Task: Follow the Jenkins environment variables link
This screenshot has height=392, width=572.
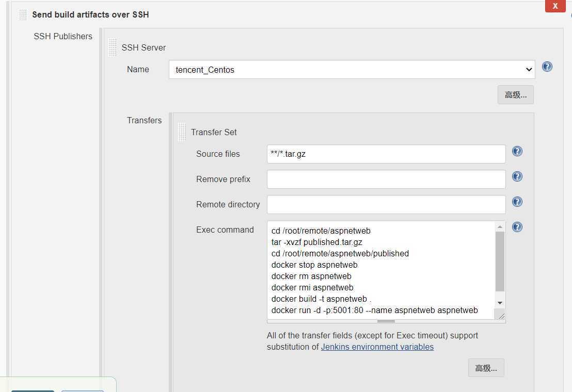Action: (377, 347)
